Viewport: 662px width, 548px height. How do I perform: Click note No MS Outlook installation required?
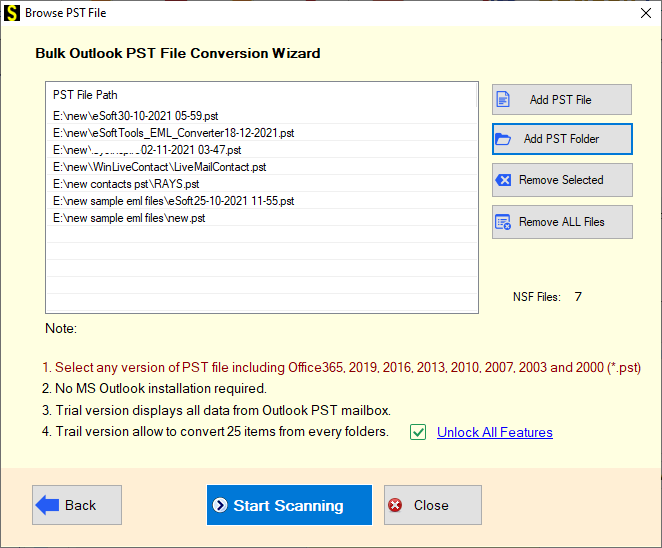(154, 388)
